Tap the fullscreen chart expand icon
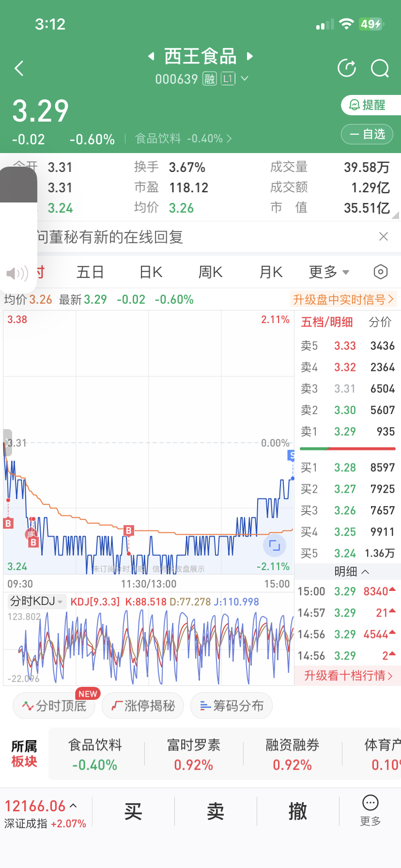401x868 pixels. [275, 545]
